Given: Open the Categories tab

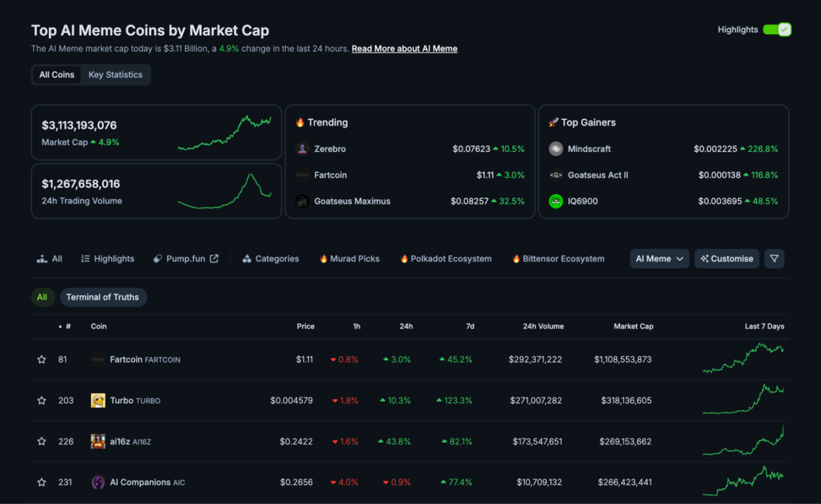Looking at the screenshot, I should 270,258.
